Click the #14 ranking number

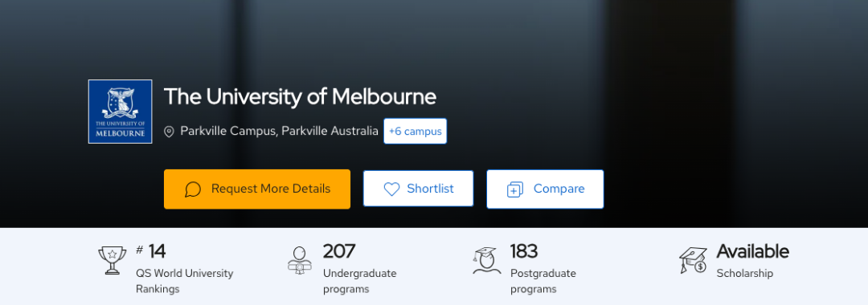(x=150, y=251)
